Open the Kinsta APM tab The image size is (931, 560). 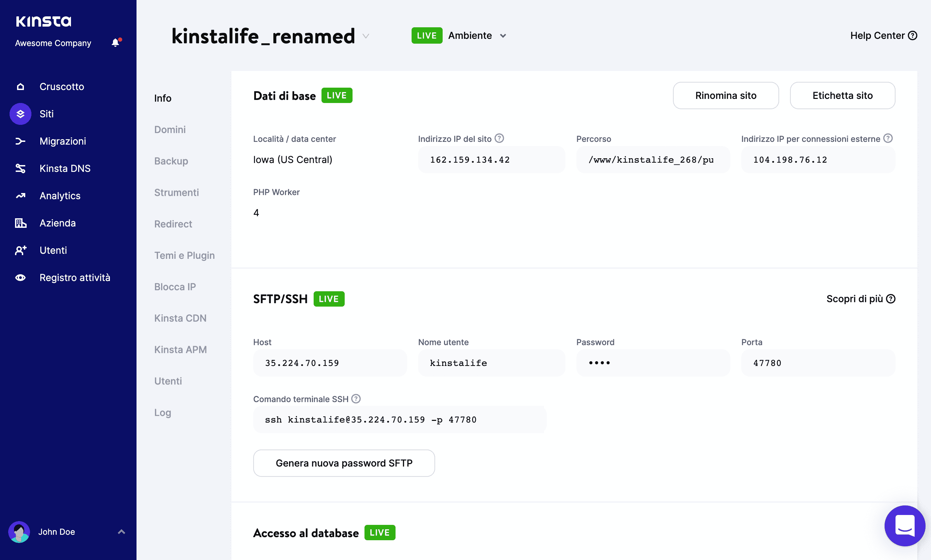(181, 350)
